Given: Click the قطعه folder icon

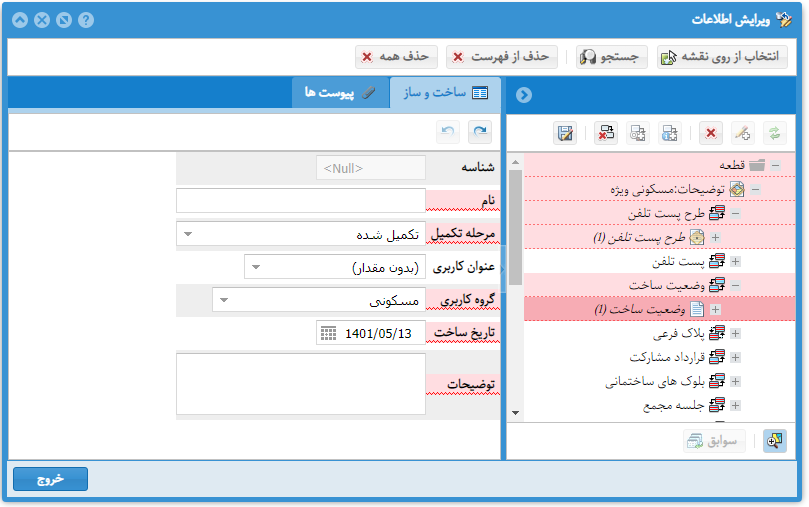Looking at the screenshot, I should (757, 165).
